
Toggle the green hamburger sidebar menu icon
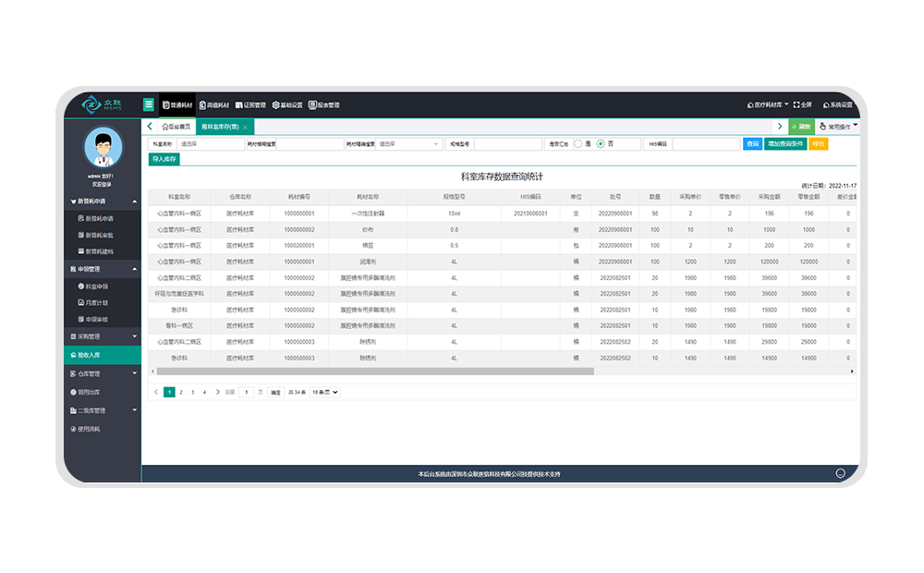coord(149,104)
